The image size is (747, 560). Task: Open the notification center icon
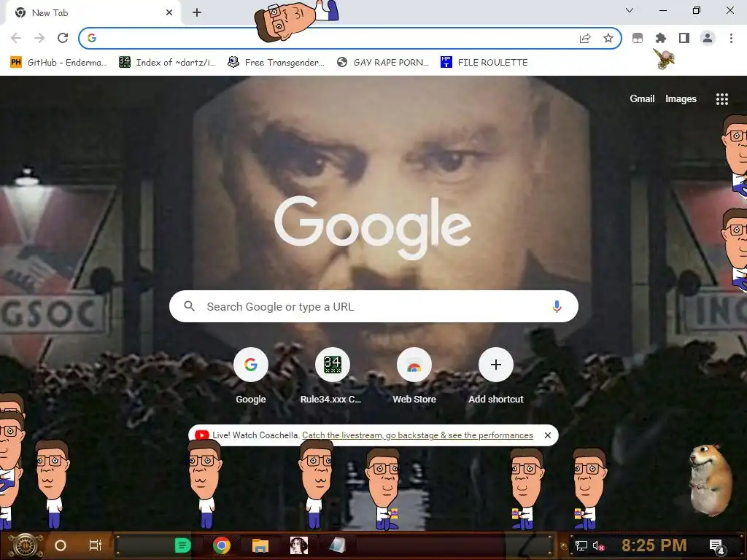(716, 546)
